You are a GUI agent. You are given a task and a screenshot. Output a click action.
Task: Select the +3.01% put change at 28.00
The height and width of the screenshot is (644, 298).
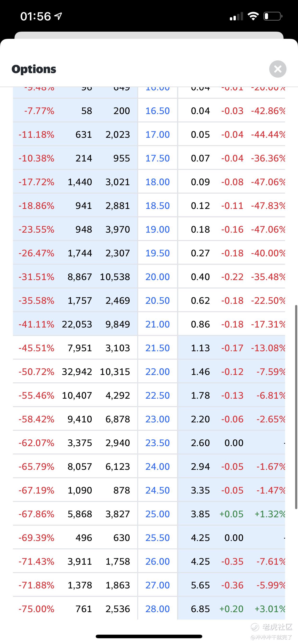270,609
